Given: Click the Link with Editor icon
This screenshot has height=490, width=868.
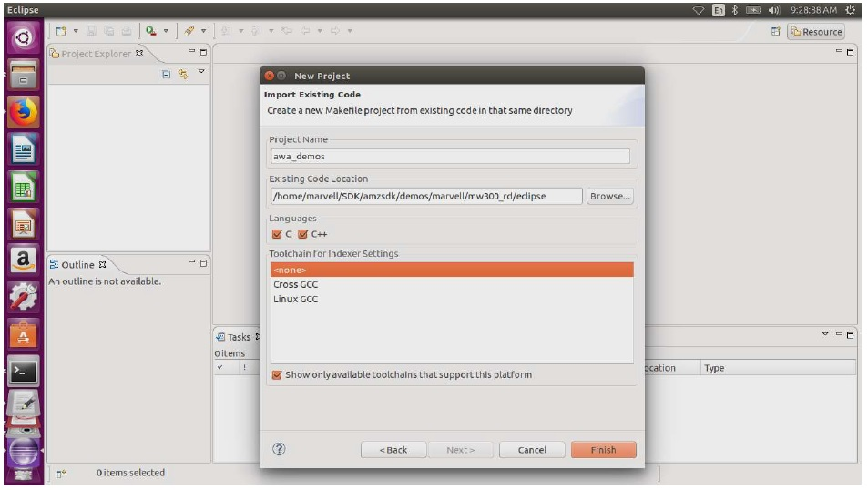Looking at the screenshot, I should click(x=183, y=74).
